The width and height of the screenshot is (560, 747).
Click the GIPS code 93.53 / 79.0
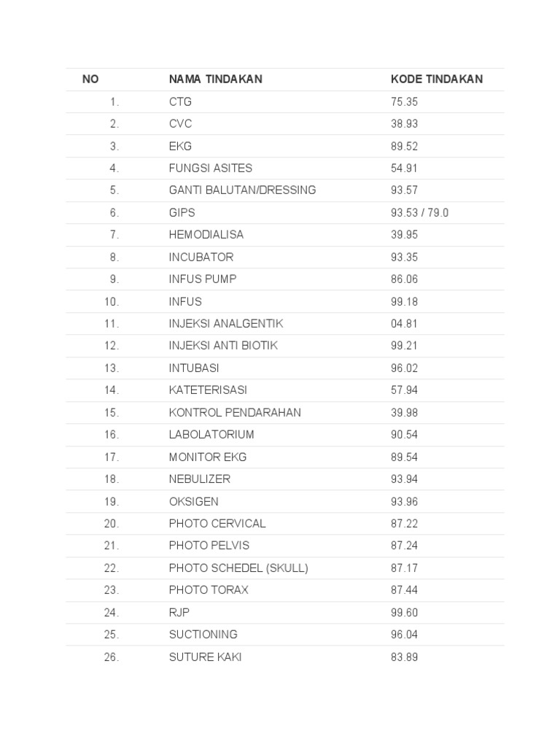(420, 213)
